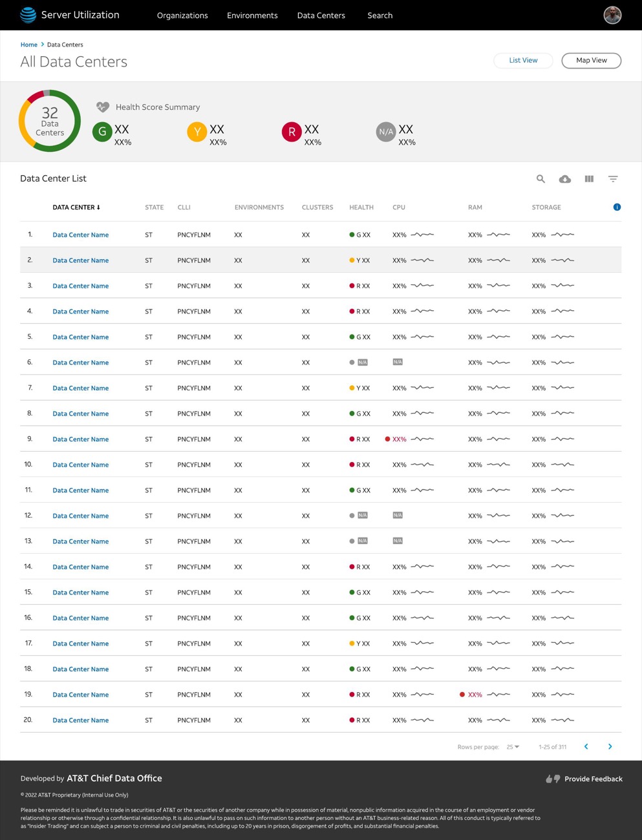Click the heart Health Score Summary icon
Screen dimensions: 642x840
tap(103, 107)
